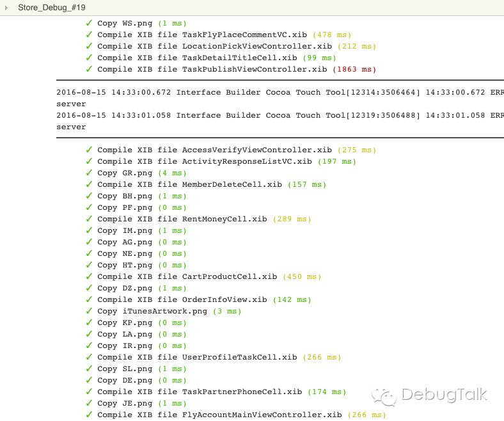
Task: Select the 'Copy HT.png' line
Action: [x=136, y=266]
